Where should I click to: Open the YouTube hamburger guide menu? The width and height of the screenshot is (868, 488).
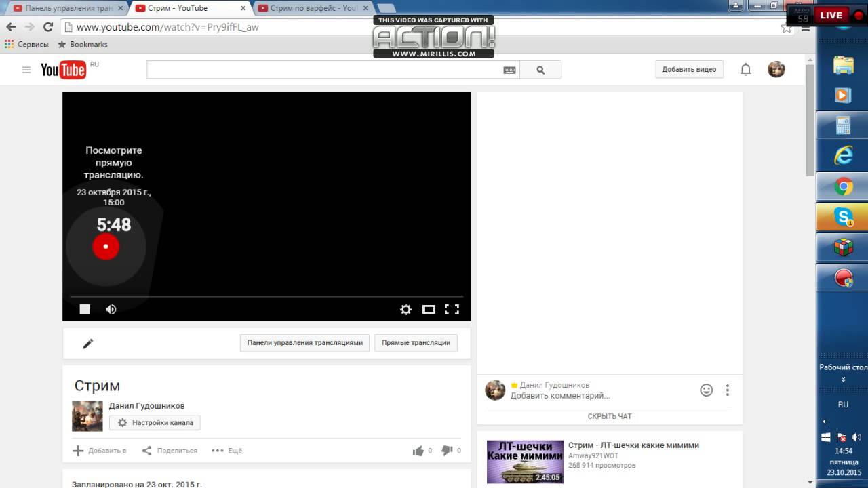click(x=26, y=70)
